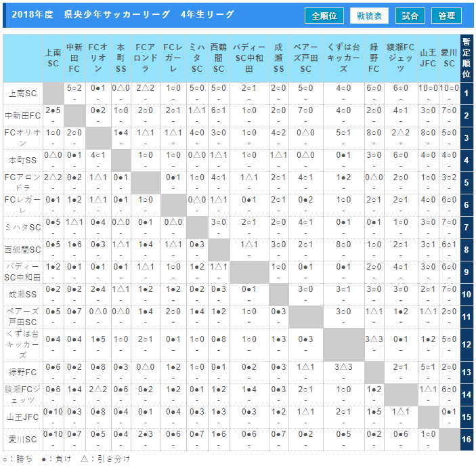This screenshot has height=466, width=476.
Task: Click the ペアーズ戸田SC column header
Action: tap(305, 58)
